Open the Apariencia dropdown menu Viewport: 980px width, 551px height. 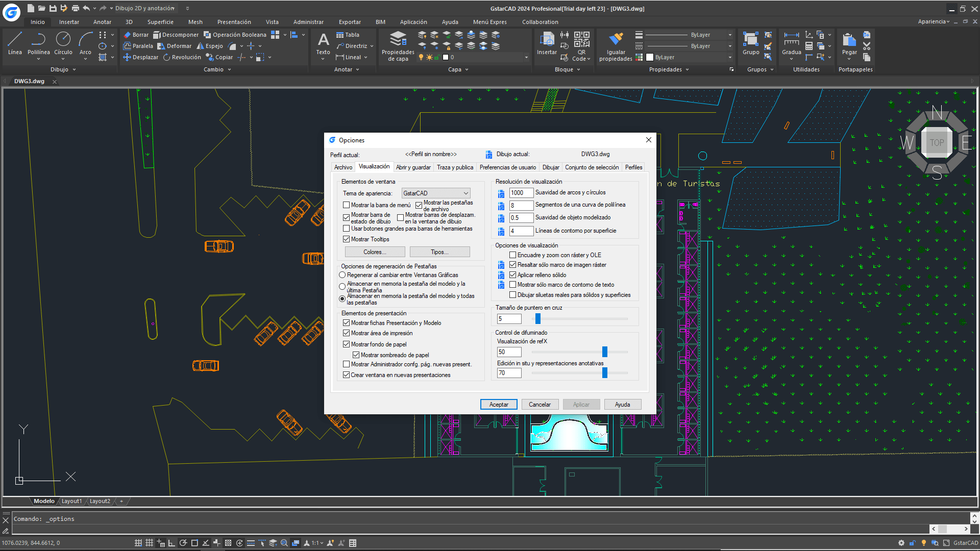click(934, 21)
